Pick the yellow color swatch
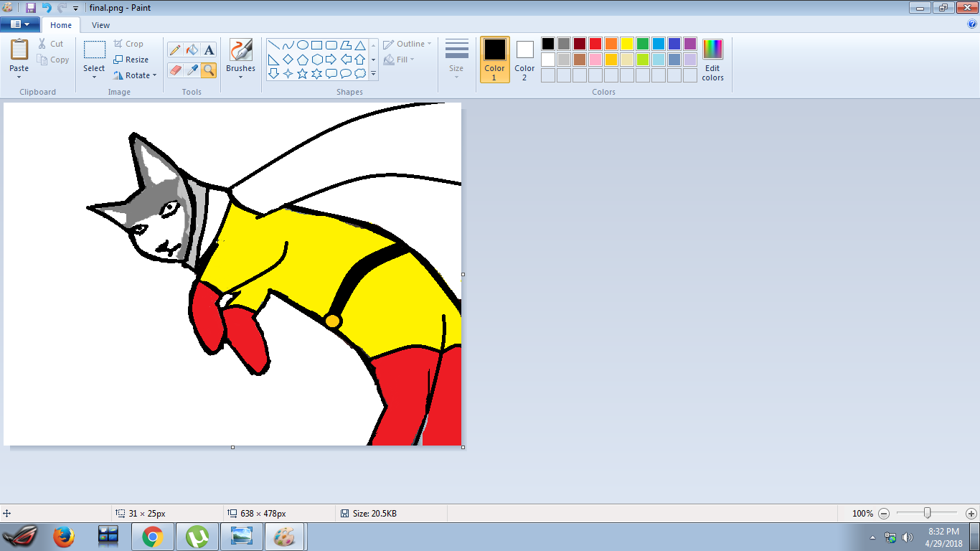The width and height of the screenshot is (980, 551). point(627,44)
